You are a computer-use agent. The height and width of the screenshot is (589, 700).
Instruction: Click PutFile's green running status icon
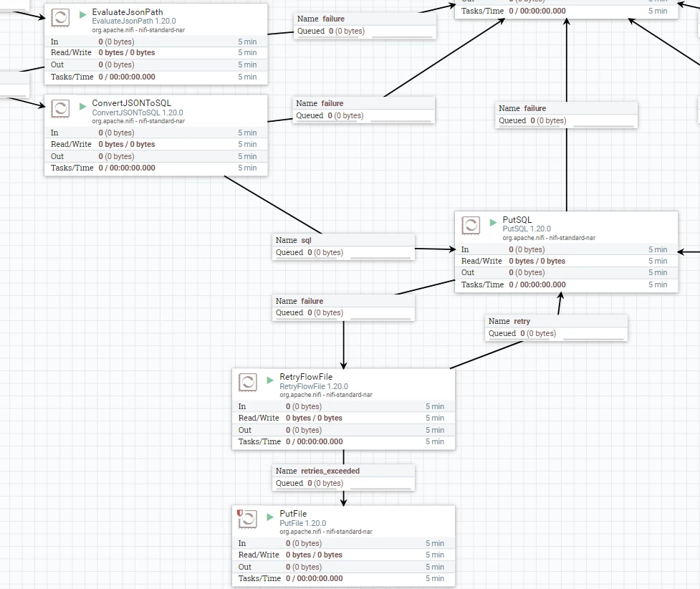(270, 517)
